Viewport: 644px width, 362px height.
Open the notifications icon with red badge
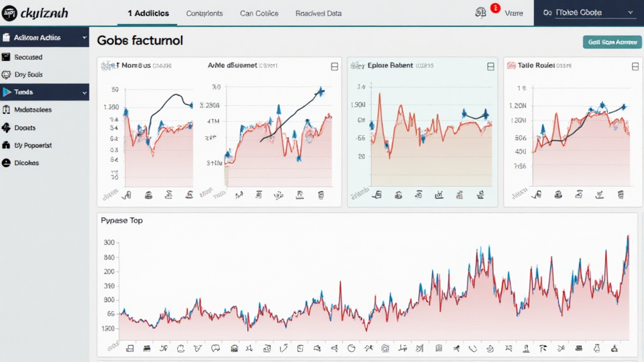(x=482, y=12)
